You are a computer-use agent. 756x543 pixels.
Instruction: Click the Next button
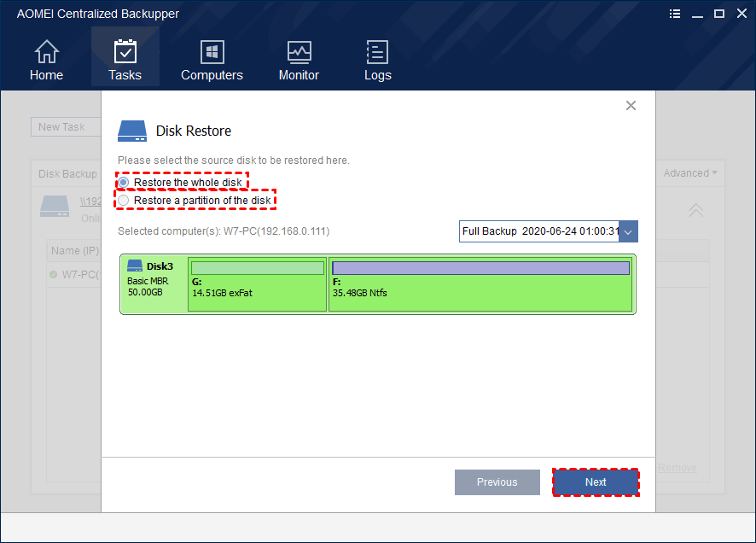pos(596,482)
